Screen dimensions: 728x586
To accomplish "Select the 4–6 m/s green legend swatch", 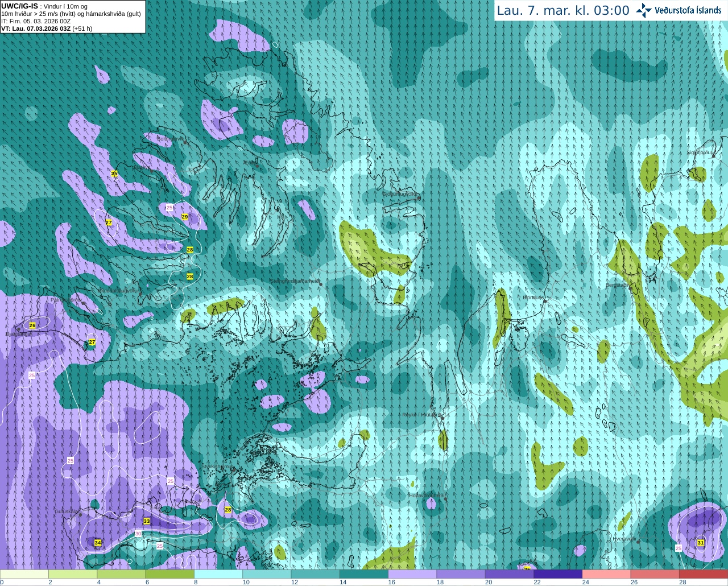I will (122, 574).
